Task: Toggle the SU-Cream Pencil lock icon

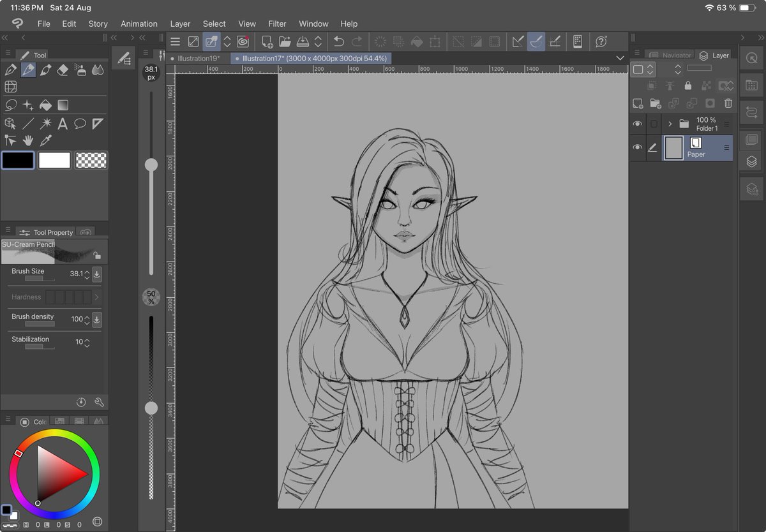Action: tap(97, 255)
